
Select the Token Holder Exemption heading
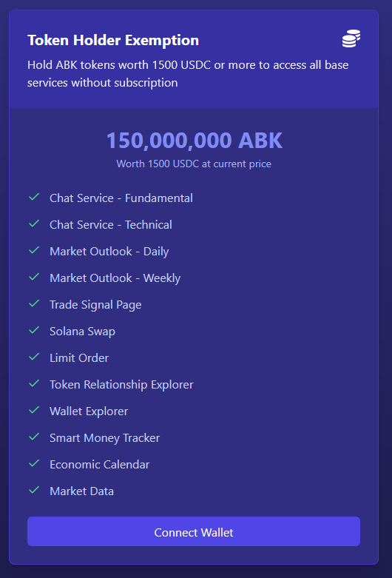pos(113,40)
